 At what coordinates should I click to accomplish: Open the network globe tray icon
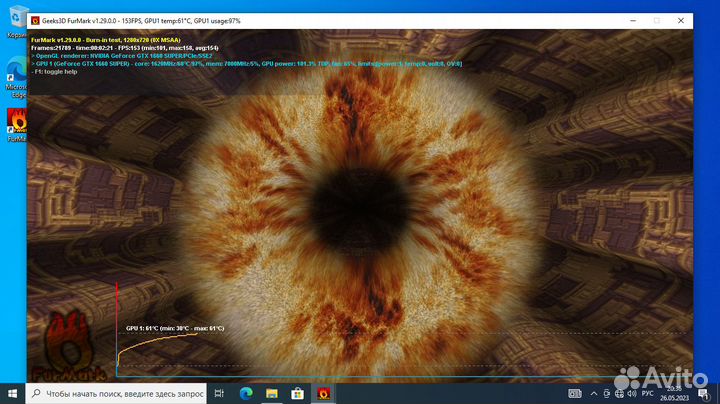(x=619, y=393)
